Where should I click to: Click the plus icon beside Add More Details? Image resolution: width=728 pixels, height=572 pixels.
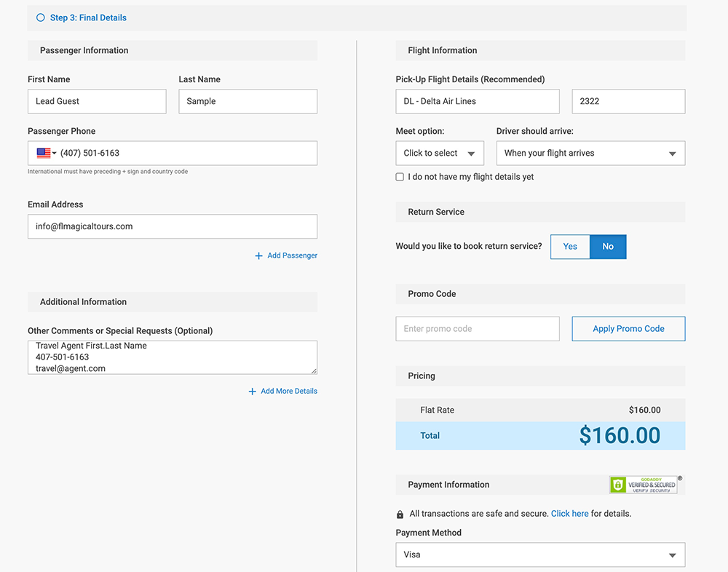pyautogui.click(x=253, y=392)
